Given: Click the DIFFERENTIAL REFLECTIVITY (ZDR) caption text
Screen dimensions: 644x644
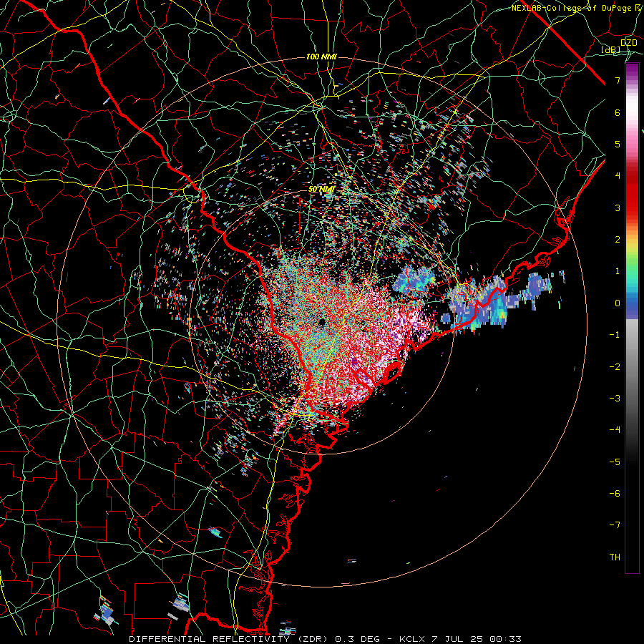Looking at the screenshot, I should coord(228,639).
